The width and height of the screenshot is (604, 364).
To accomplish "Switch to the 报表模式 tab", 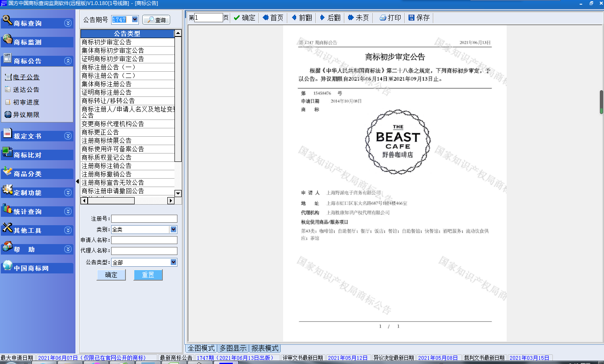I will click(265, 348).
